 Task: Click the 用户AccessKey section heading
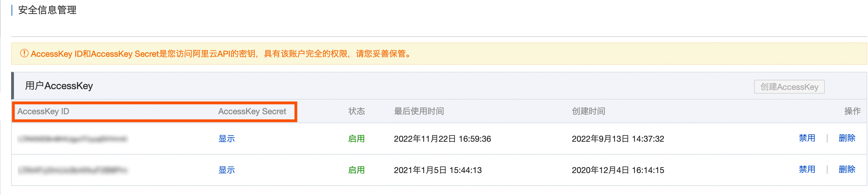59,86
